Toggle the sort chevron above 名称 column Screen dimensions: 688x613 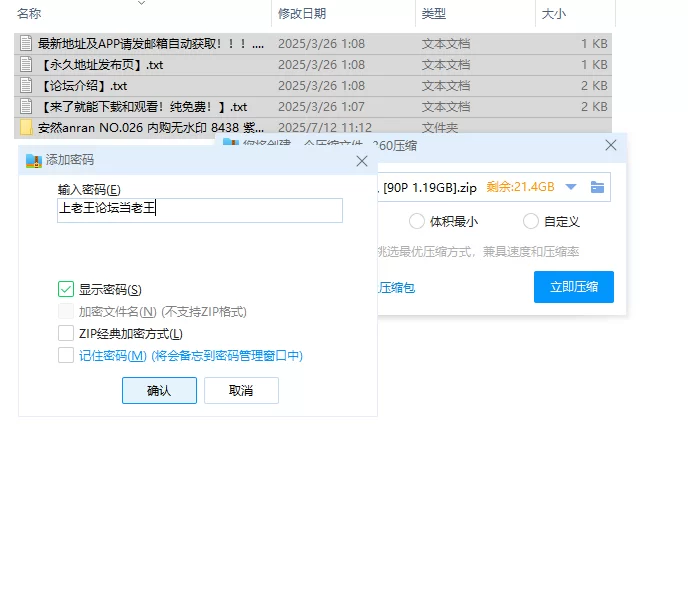(x=141, y=3)
